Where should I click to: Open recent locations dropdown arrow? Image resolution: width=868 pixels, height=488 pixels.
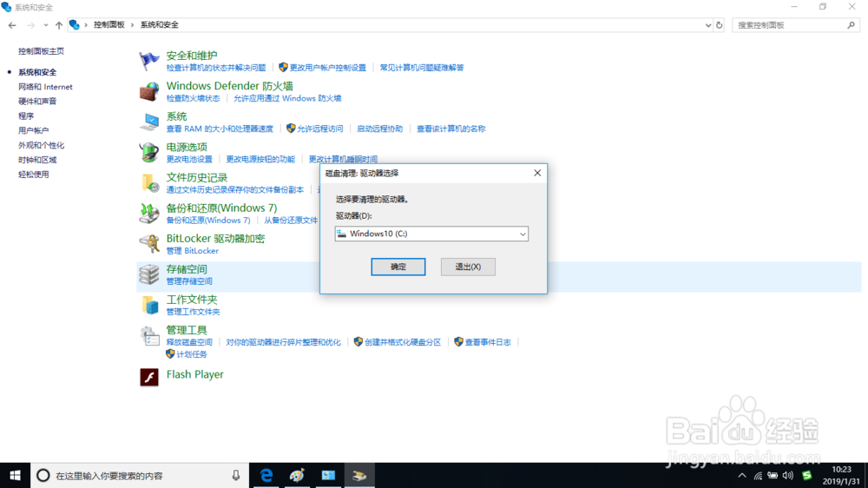click(45, 25)
